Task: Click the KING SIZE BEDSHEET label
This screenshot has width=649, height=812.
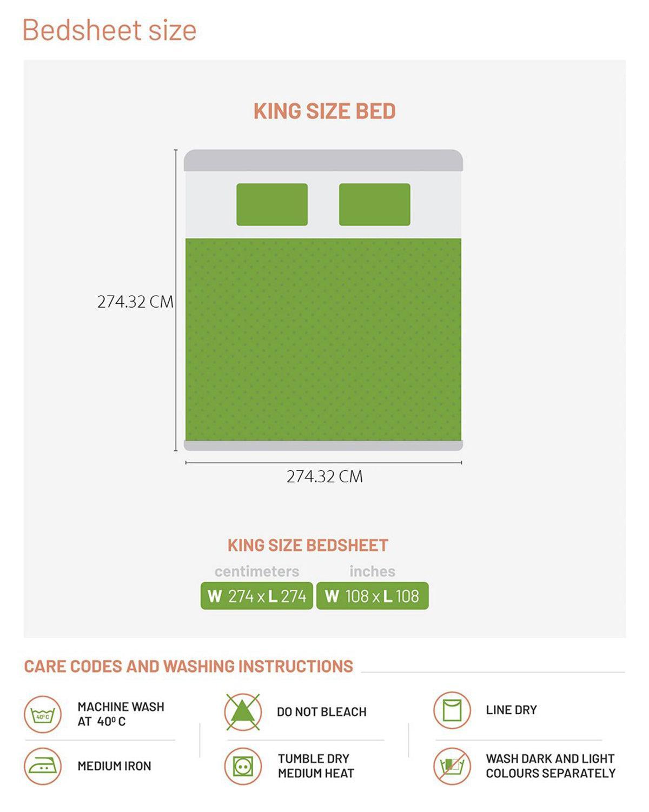Action: 308,545
